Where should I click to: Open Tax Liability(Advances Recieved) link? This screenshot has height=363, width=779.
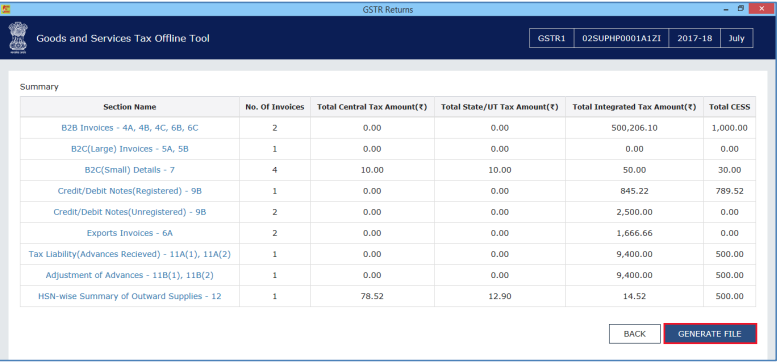130,254
